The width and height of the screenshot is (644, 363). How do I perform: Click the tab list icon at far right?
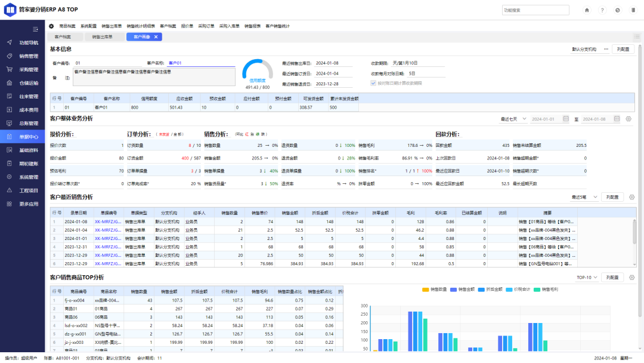click(x=637, y=36)
